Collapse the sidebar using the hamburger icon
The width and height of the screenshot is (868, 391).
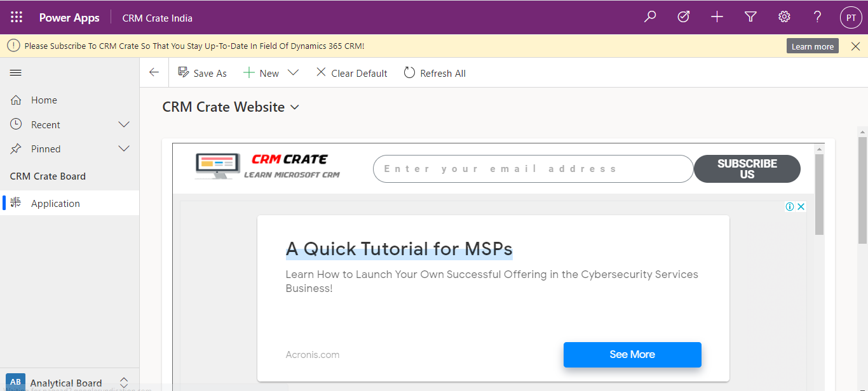click(x=15, y=72)
